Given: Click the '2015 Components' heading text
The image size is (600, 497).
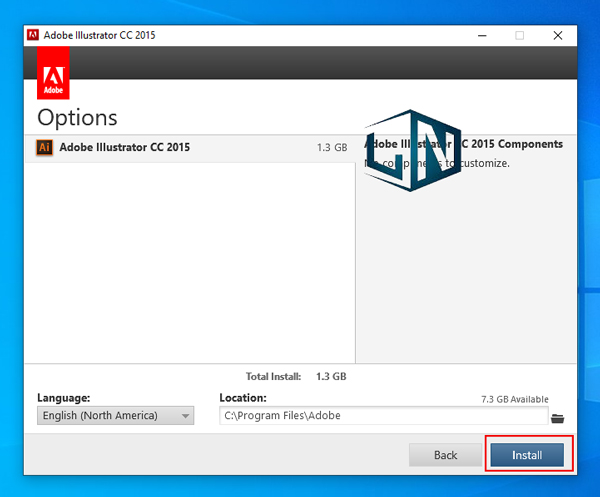Looking at the screenshot, I should click(x=517, y=144).
